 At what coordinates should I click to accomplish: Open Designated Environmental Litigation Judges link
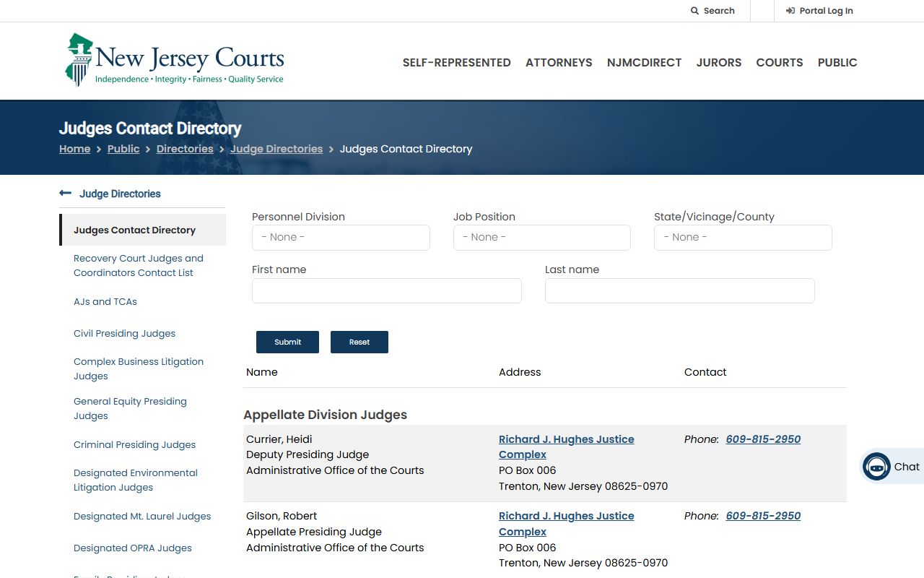pyautogui.click(x=136, y=480)
